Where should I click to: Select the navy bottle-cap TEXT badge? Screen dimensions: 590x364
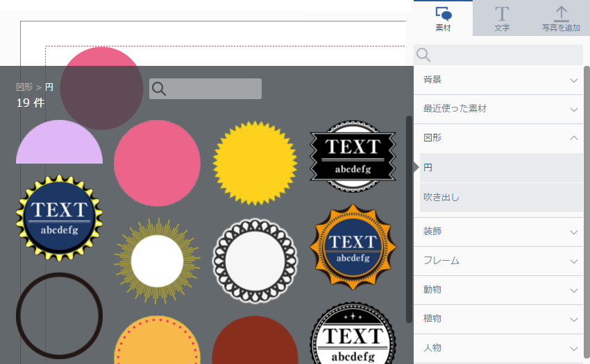59,218
